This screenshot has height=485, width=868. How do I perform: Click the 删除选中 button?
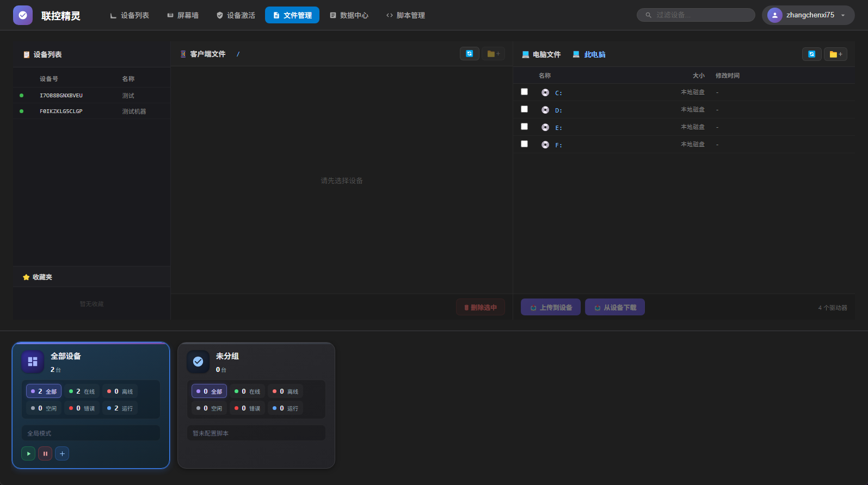[481, 307]
